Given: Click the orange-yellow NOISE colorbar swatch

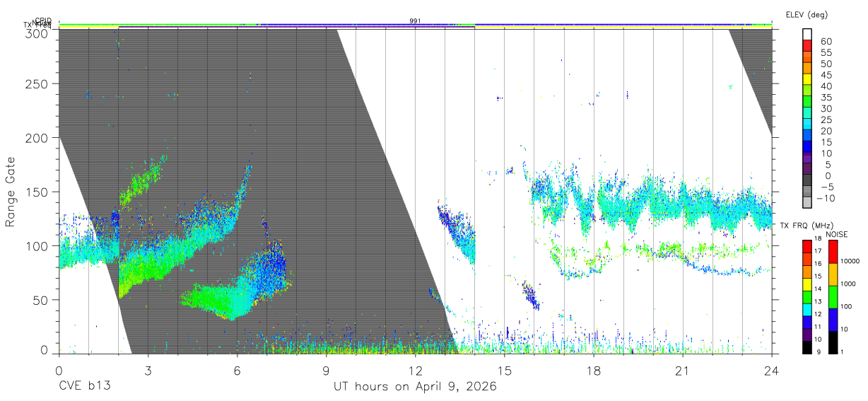Looking at the screenshot, I should [833, 274].
